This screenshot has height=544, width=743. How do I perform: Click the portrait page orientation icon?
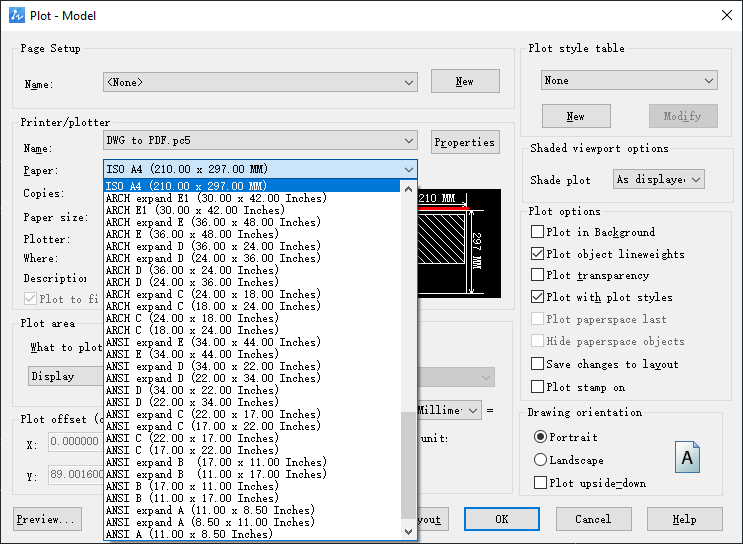(x=687, y=457)
